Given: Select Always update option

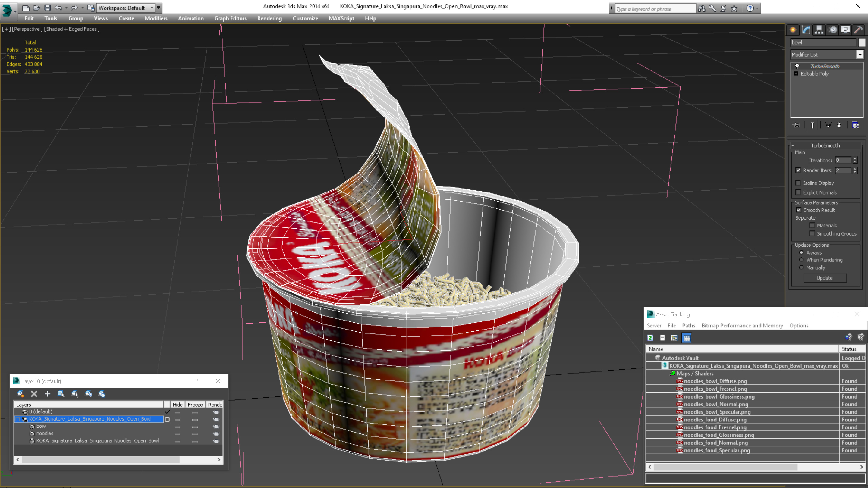Looking at the screenshot, I should click(x=802, y=253).
